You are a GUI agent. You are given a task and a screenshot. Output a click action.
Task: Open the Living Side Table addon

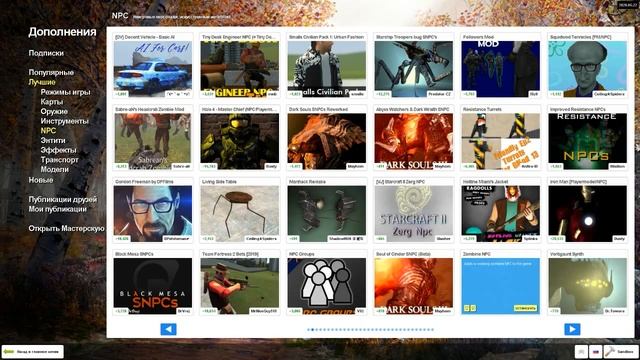coord(240,213)
